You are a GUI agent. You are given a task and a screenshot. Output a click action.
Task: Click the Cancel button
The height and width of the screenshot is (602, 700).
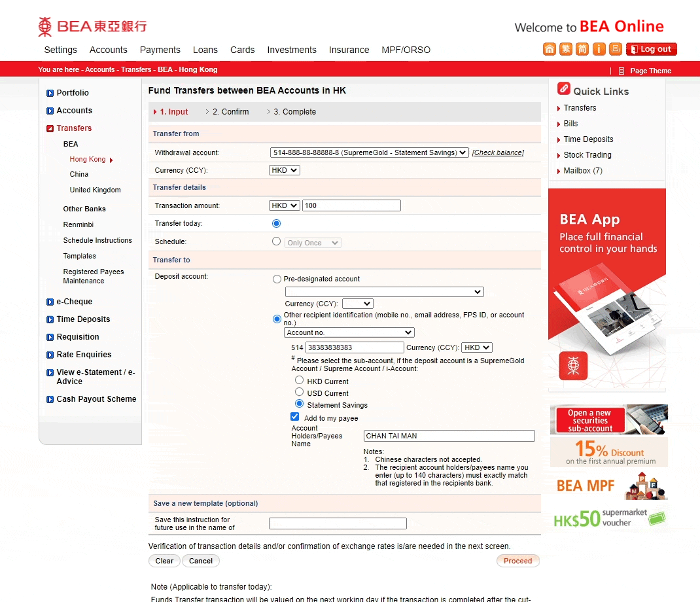(x=201, y=561)
